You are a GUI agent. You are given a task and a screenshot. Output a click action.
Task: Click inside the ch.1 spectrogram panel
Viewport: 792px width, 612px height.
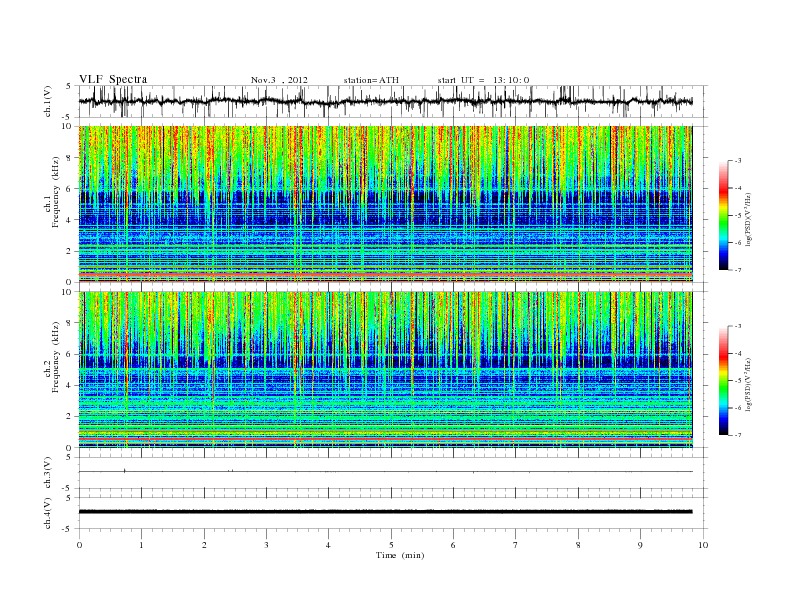pyautogui.click(x=385, y=204)
